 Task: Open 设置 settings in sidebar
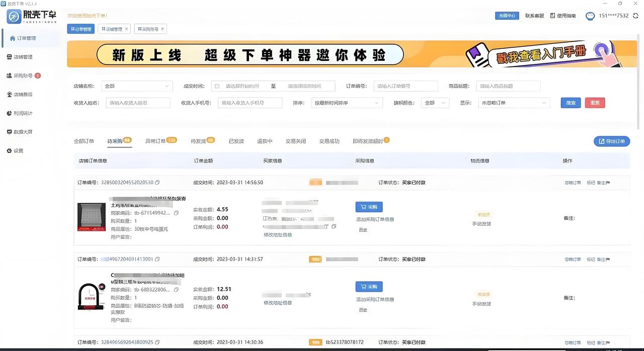pyautogui.click(x=18, y=150)
